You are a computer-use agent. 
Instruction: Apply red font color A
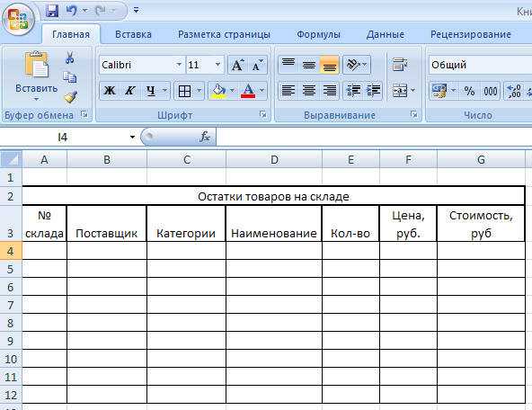click(248, 91)
